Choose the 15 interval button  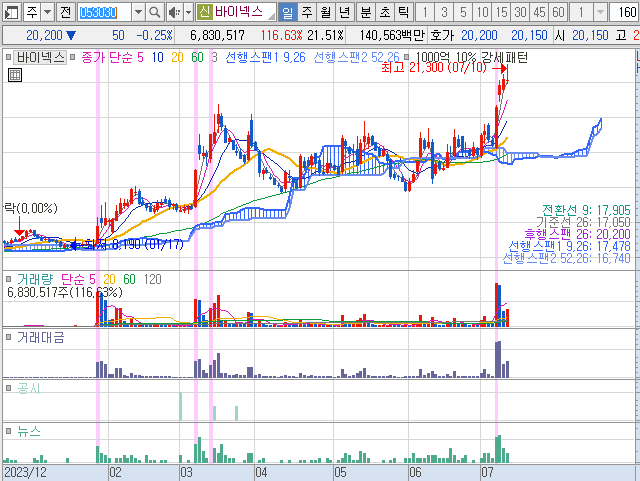501,13
